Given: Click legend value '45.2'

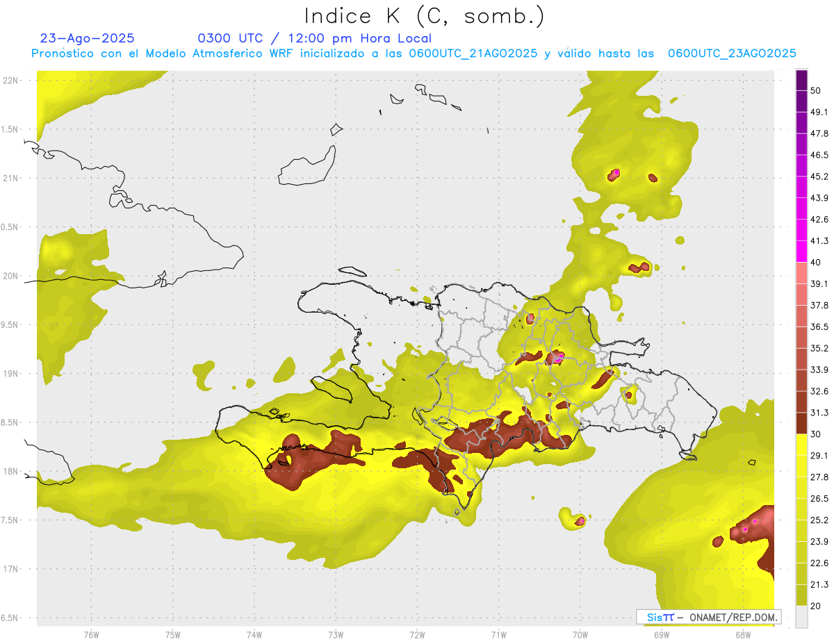Looking at the screenshot, I should 819,176.
